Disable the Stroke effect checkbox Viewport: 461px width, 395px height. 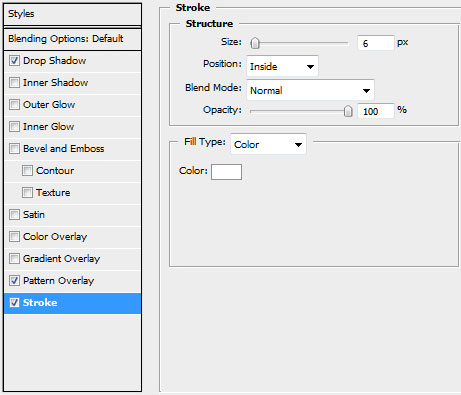(x=14, y=303)
